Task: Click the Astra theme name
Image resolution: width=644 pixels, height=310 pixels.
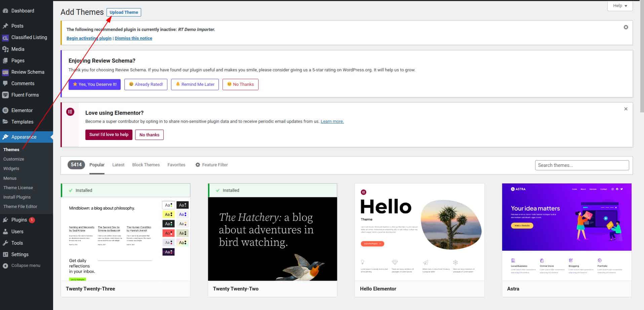Action: [x=513, y=289]
